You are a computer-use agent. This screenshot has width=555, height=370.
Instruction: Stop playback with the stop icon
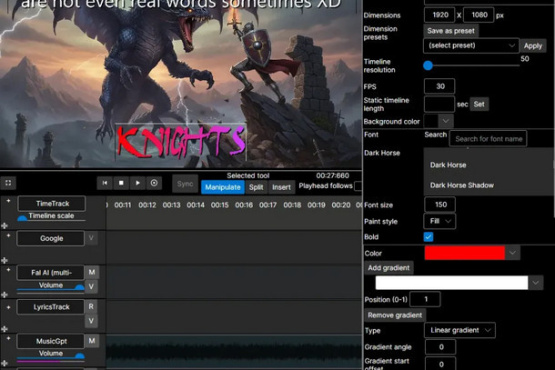click(121, 183)
